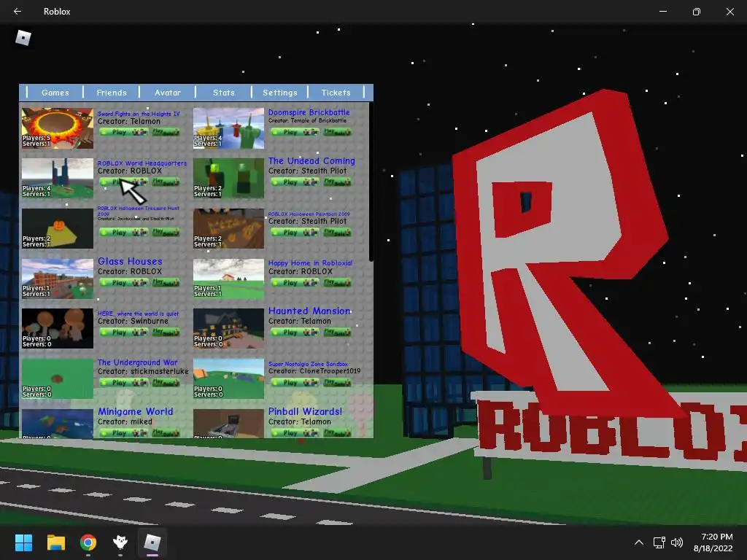Play The Undead Coming
Screen dimensions: 747x560
[x=295, y=182]
